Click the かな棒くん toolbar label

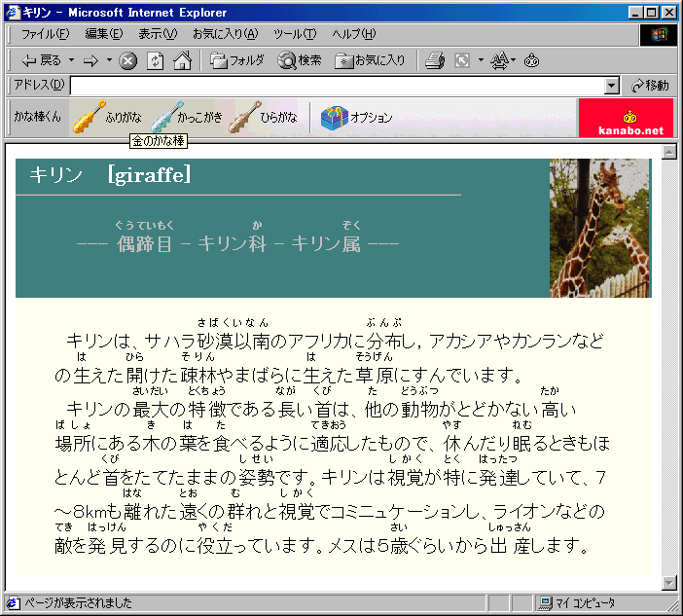[38, 117]
